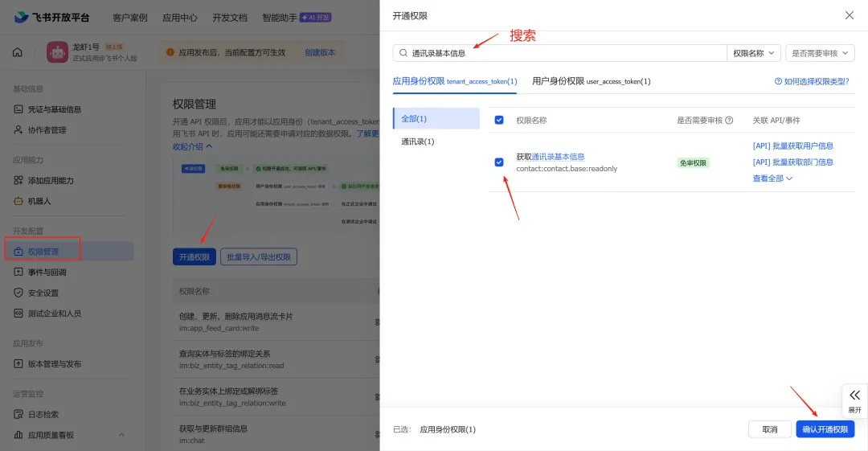Click the 安全设置 shield icon
This screenshot has height=451, width=868.
point(18,293)
